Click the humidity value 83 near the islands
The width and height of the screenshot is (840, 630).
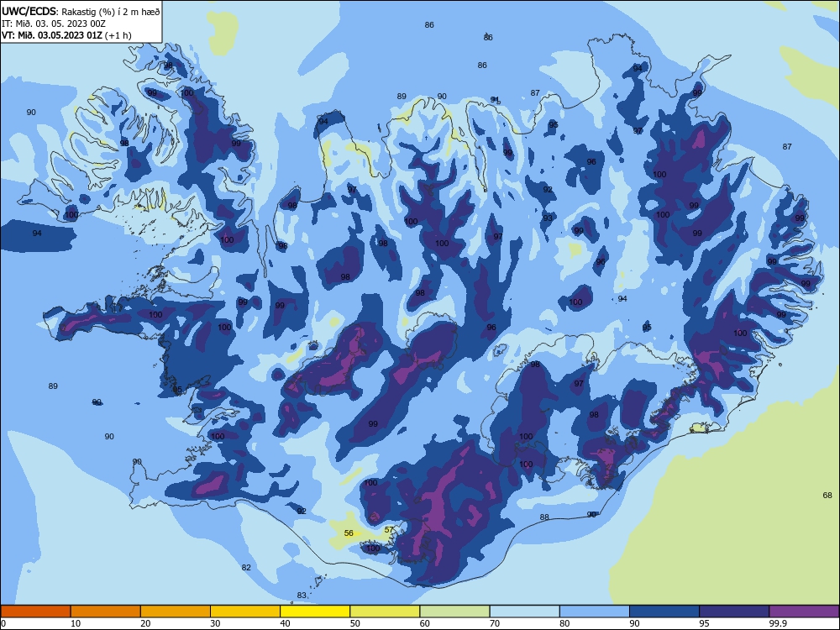tap(302, 596)
